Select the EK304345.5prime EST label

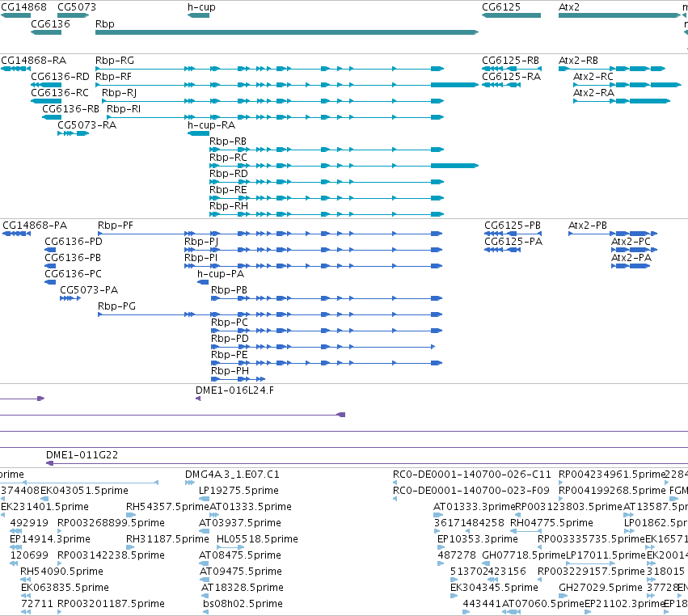(494, 587)
